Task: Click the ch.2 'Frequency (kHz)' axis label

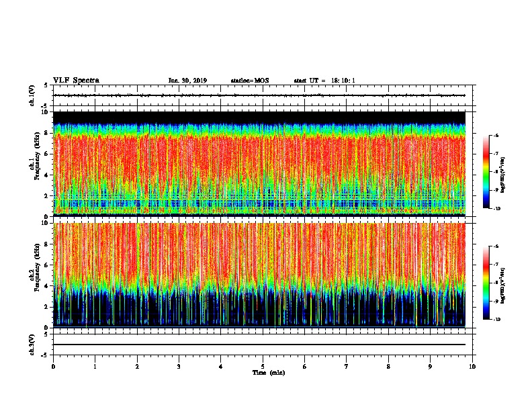Action: (38, 267)
